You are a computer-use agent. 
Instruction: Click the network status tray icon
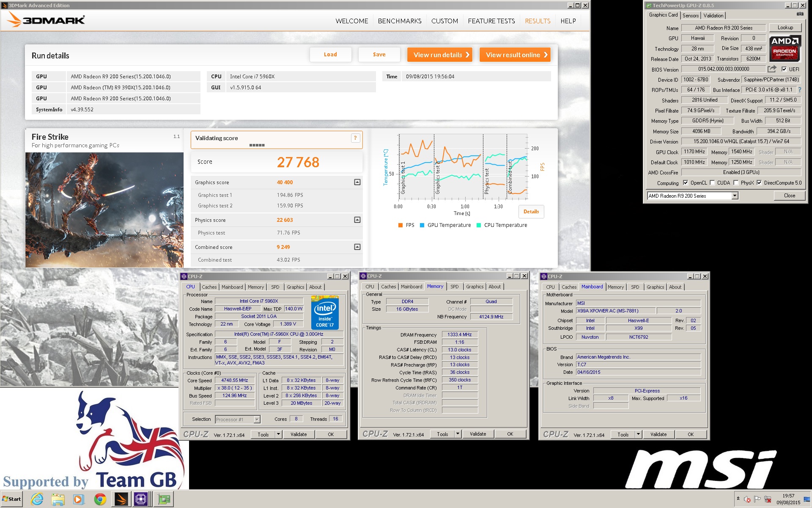[x=768, y=499]
